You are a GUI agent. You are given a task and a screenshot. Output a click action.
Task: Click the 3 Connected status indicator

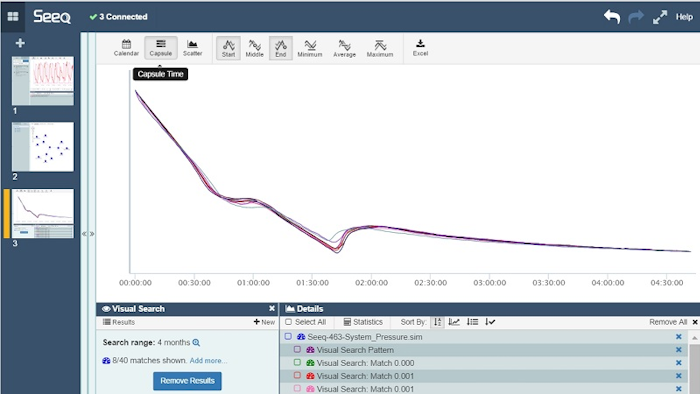pos(118,17)
